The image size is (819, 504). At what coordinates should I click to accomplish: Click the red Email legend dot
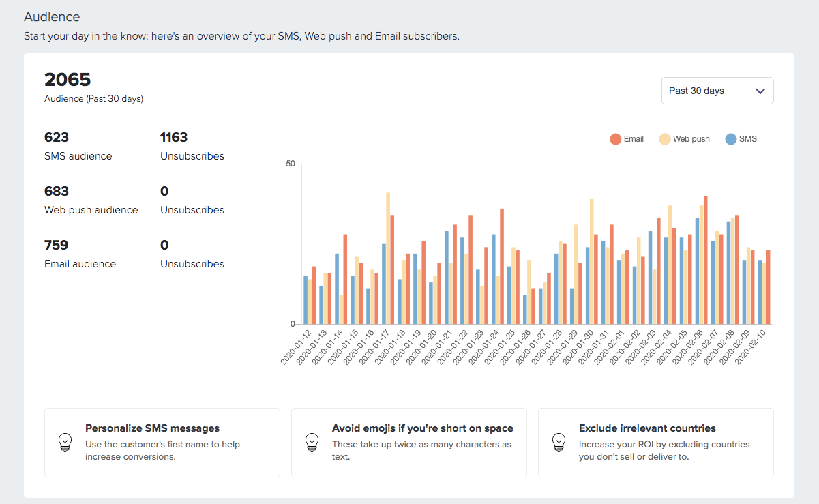tap(614, 138)
